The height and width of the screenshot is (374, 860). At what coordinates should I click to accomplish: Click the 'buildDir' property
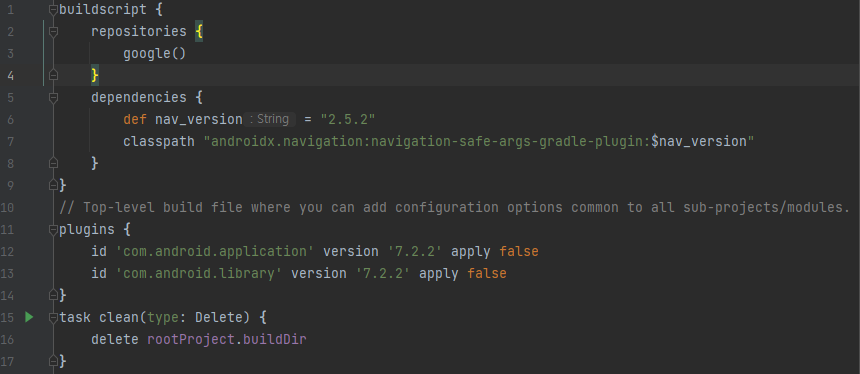click(x=275, y=339)
